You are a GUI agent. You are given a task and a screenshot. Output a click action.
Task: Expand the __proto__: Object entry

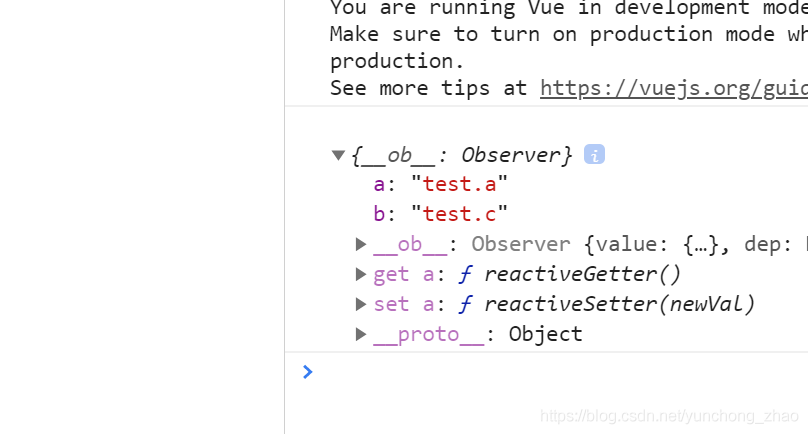tap(361, 334)
